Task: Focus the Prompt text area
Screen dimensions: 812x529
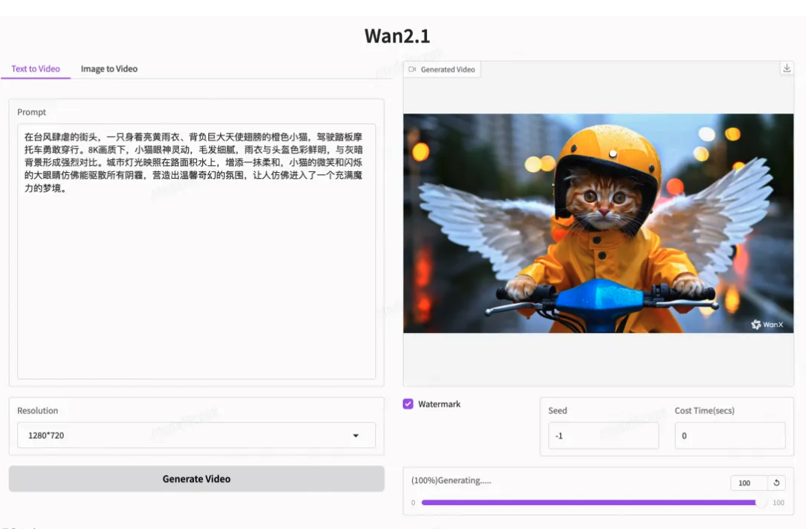Action: [x=196, y=251]
